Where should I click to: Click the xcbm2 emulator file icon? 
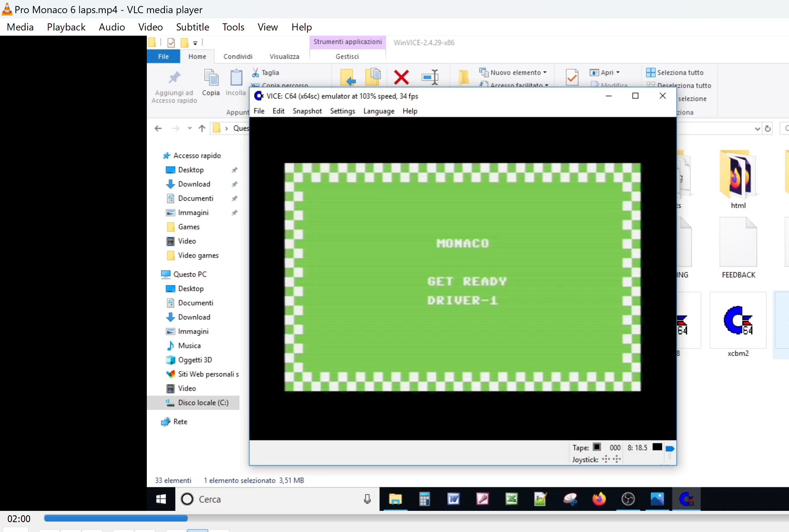tap(738, 321)
